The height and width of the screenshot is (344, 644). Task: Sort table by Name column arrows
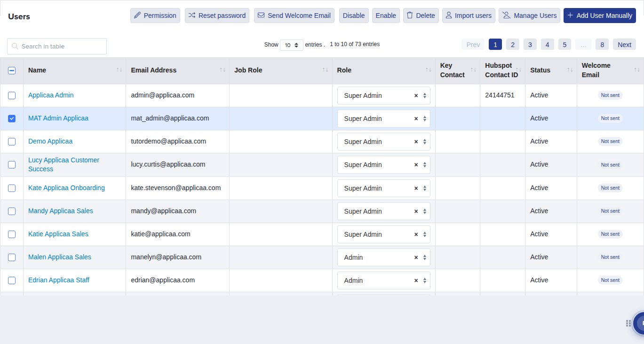point(119,70)
